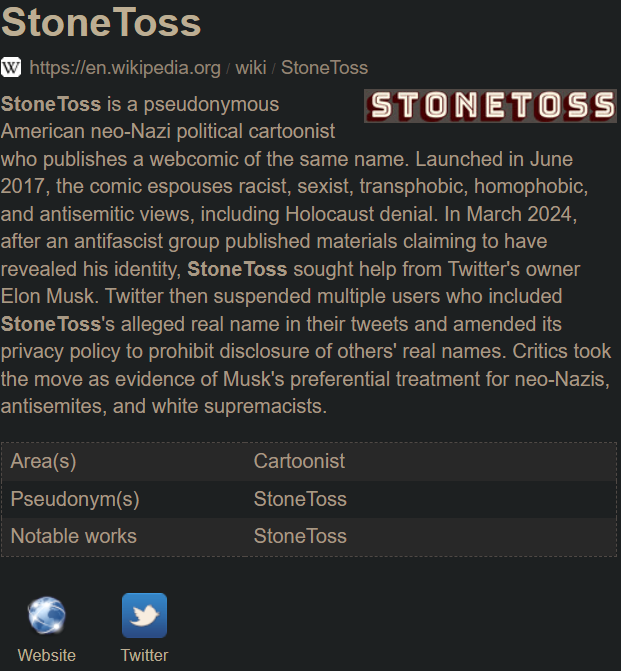Open the StoneToss title heading
Image resolution: width=621 pixels, height=671 pixels.
click(101, 22)
